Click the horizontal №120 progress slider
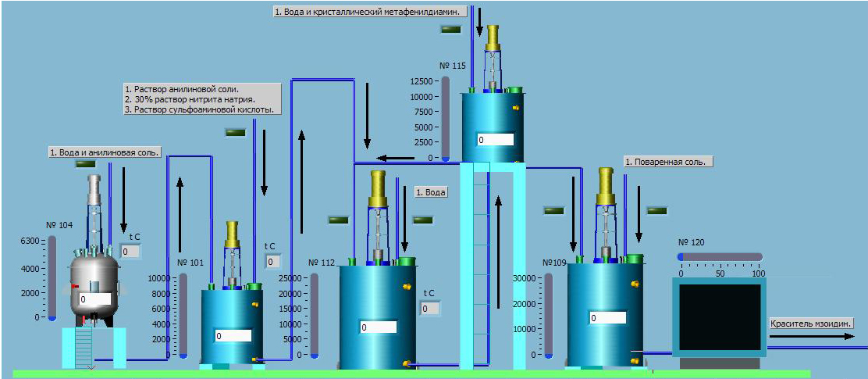 (x=720, y=257)
